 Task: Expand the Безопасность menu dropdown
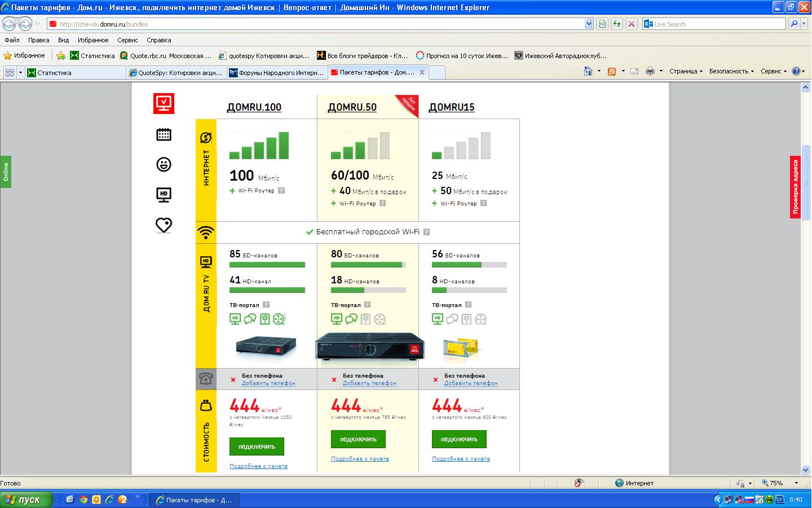pos(731,71)
